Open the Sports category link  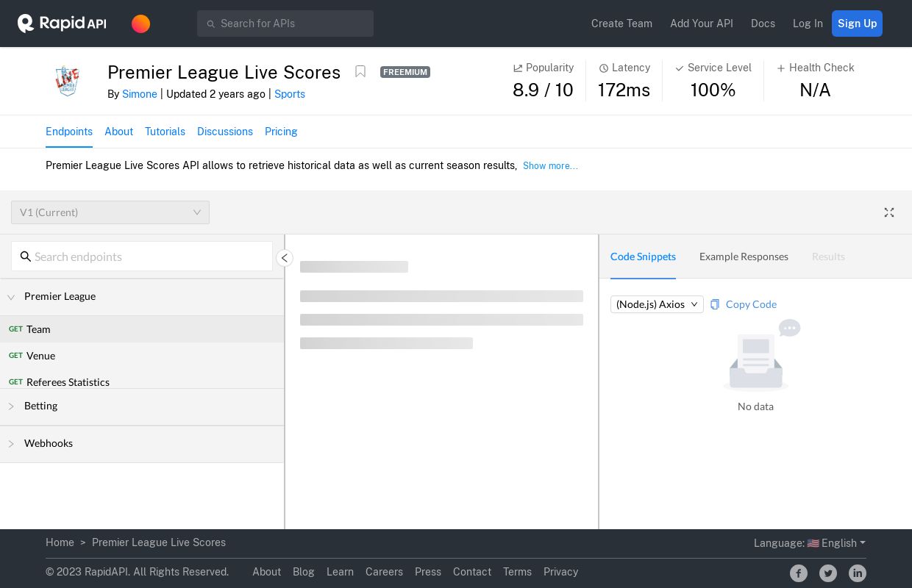click(x=290, y=94)
